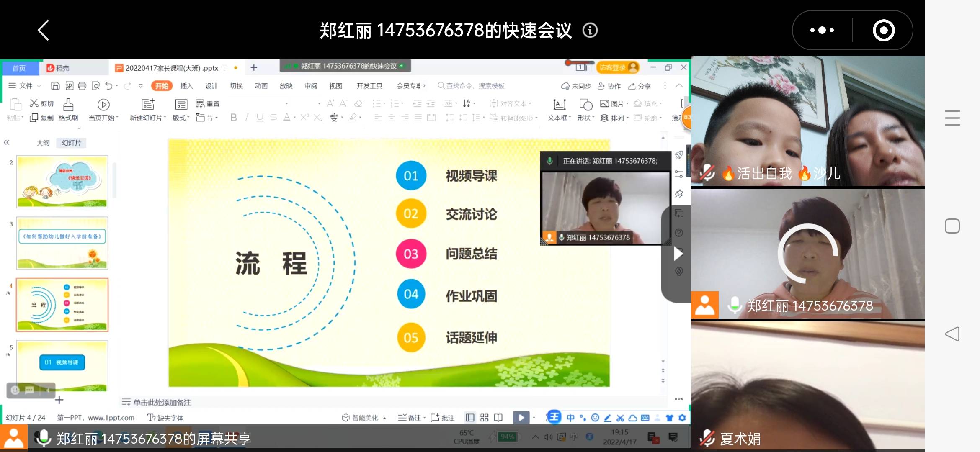Toggle bold formatting
Image resolution: width=980 pixels, height=452 pixels.
[233, 118]
